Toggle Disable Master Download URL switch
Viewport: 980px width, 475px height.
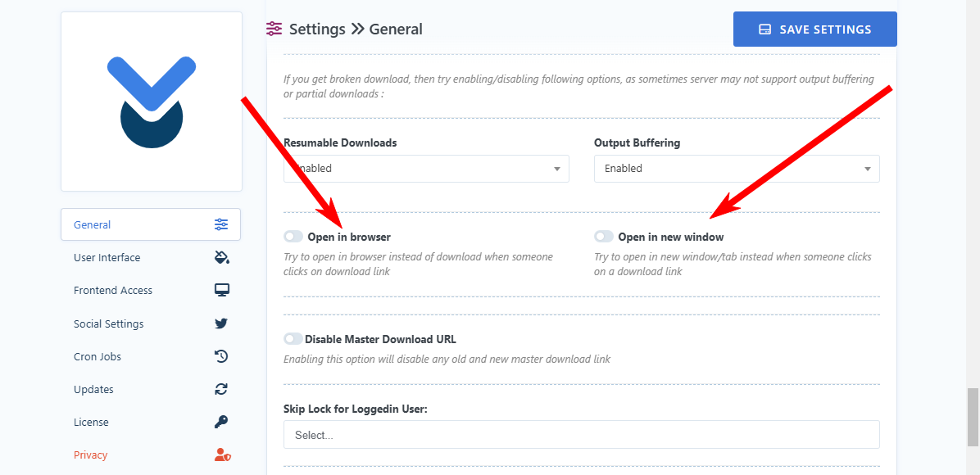(293, 339)
